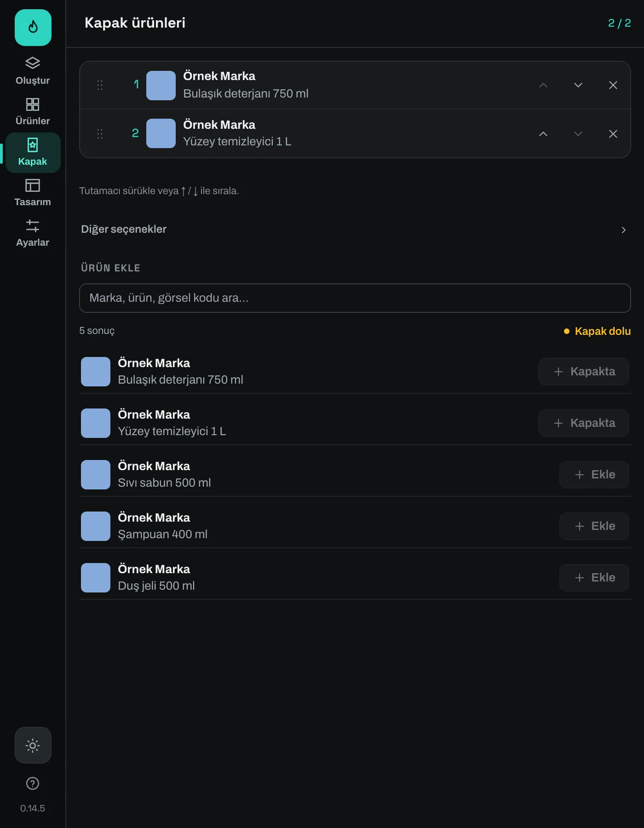Click the flame app logo icon

coord(33,28)
